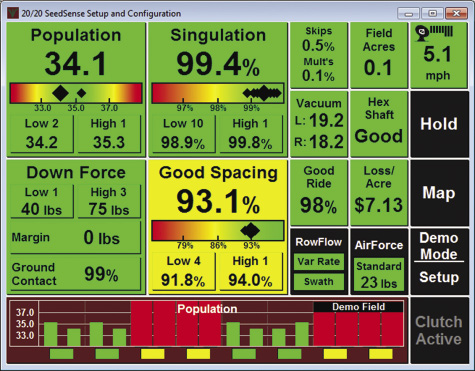Select the diamond marker on Good Spacing gauge
This screenshot has width=475, height=371.
[x=250, y=230]
